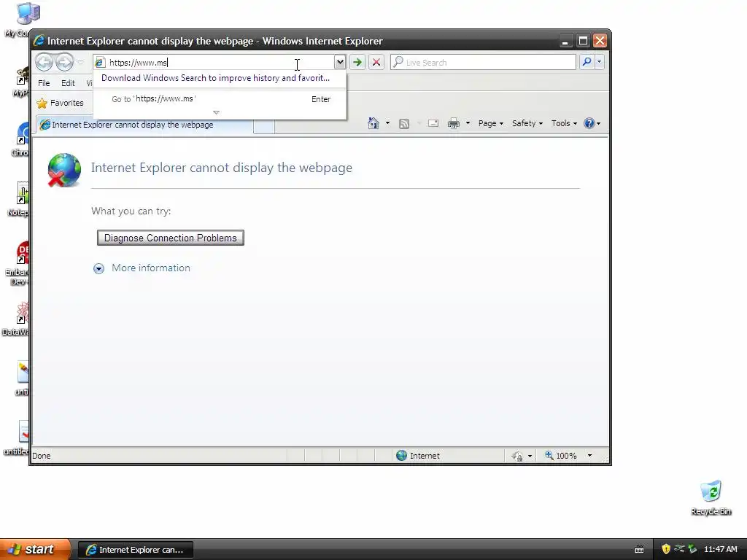Open the search provider dropdown arrow
Screen dimensions: 747x560
click(600, 62)
